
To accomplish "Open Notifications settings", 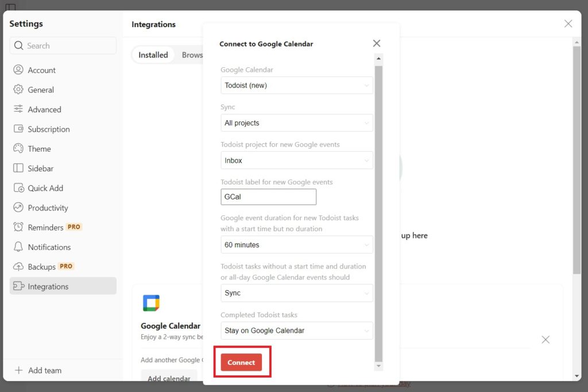I will pos(63,247).
